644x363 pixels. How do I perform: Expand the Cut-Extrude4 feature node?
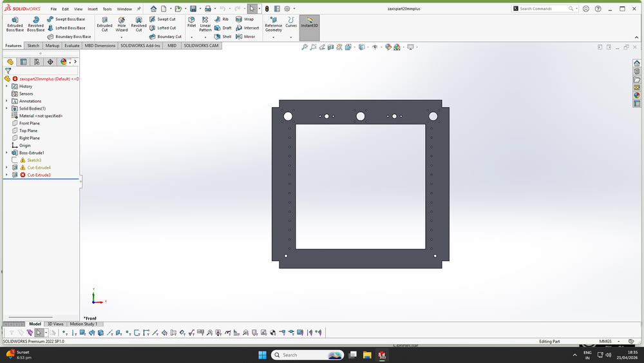(x=6, y=168)
